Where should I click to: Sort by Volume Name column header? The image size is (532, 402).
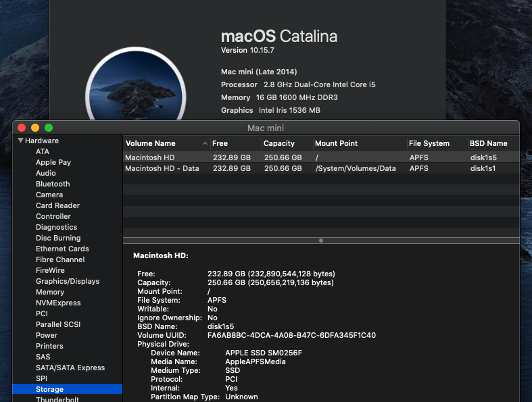tap(151, 143)
